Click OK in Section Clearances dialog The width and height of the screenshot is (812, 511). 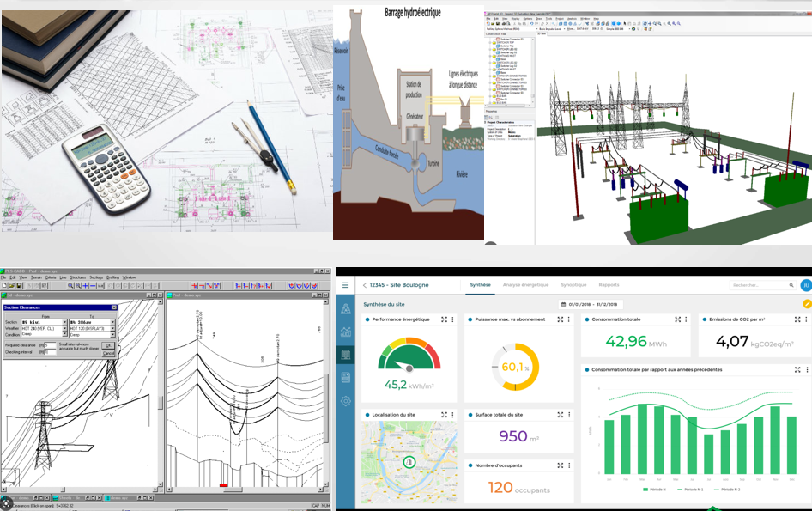tap(108, 345)
